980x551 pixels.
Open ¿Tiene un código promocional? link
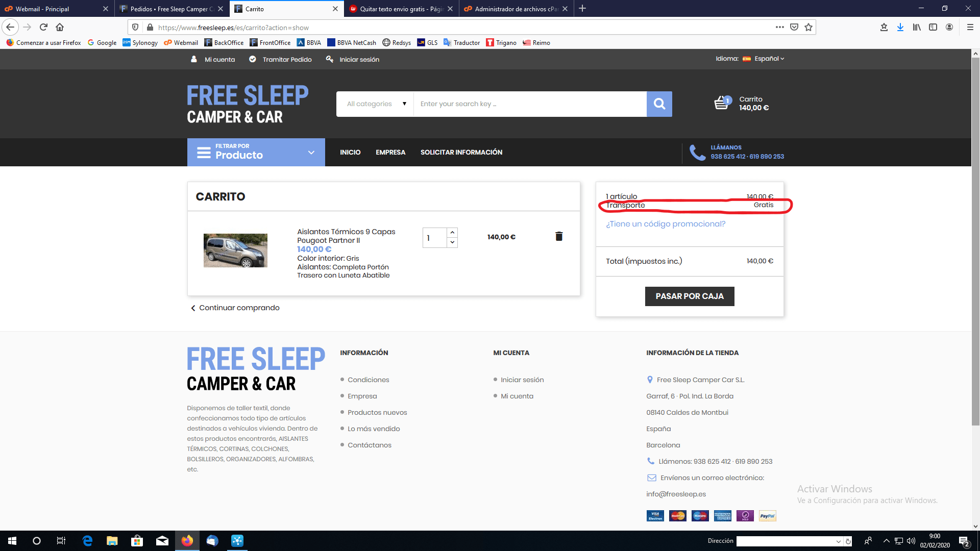666,224
